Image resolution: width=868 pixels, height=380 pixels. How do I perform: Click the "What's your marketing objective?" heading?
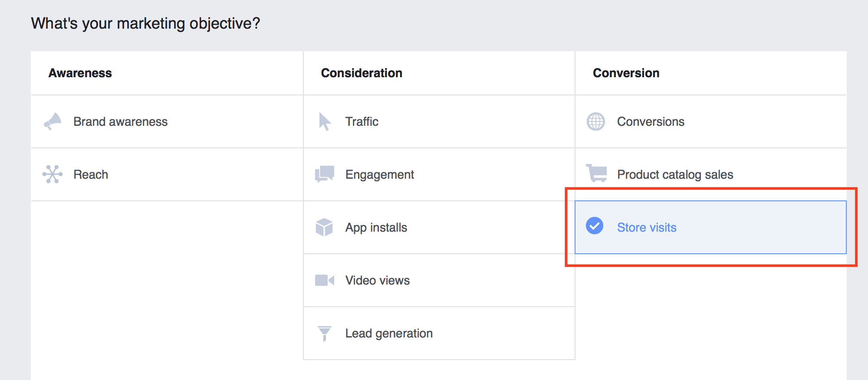pyautogui.click(x=145, y=23)
